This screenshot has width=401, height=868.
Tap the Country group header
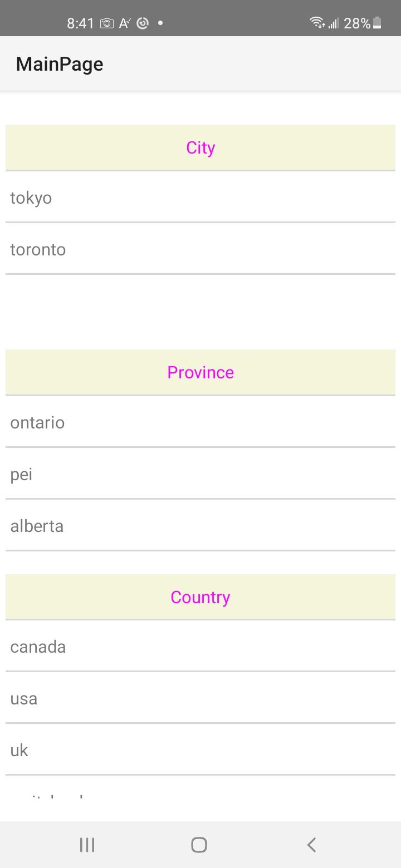tap(200, 597)
